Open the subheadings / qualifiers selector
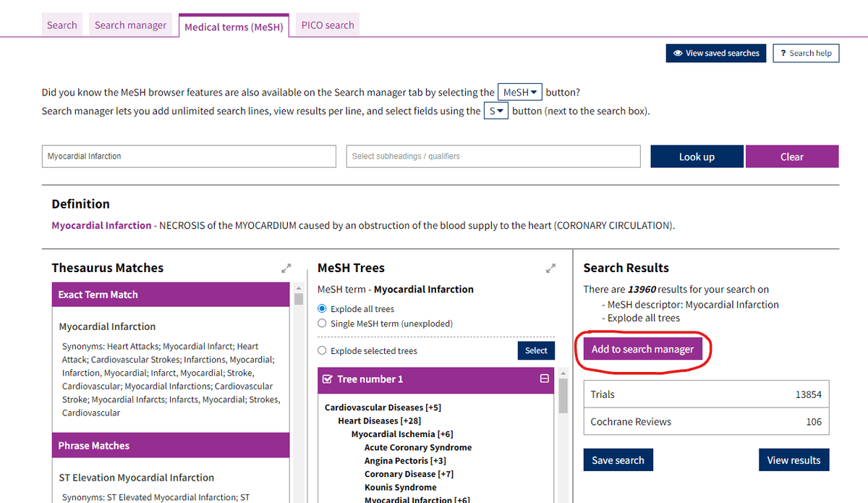The height and width of the screenshot is (503, 868). tap(493, 156)
